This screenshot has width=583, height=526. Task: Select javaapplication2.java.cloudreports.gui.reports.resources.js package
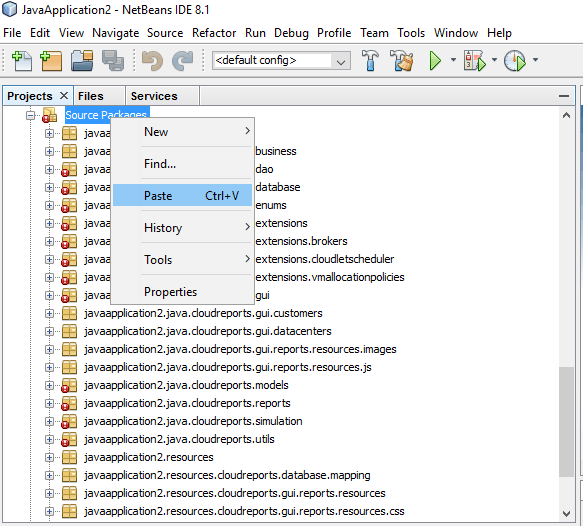[228, 367]
